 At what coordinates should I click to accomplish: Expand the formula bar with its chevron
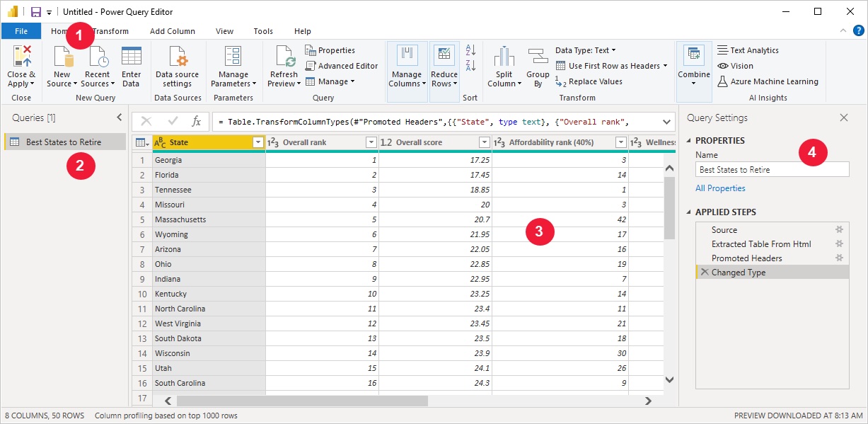coord(665,121)
